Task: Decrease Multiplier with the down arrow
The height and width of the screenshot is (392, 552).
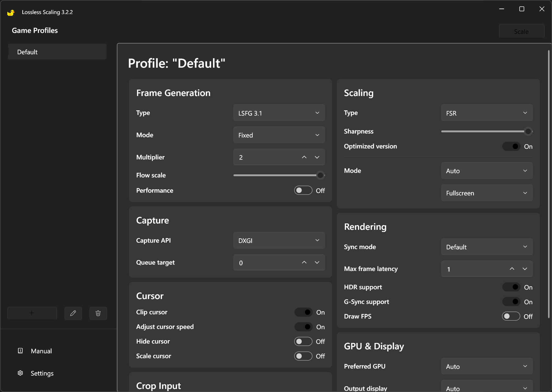Action: (x=317, y=157)
